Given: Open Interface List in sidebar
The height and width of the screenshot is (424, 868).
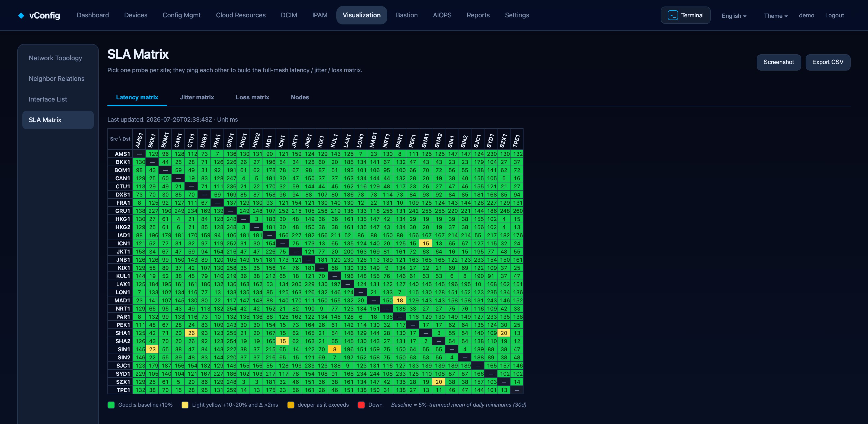Looking at the screenshot, I should point(58,99).
